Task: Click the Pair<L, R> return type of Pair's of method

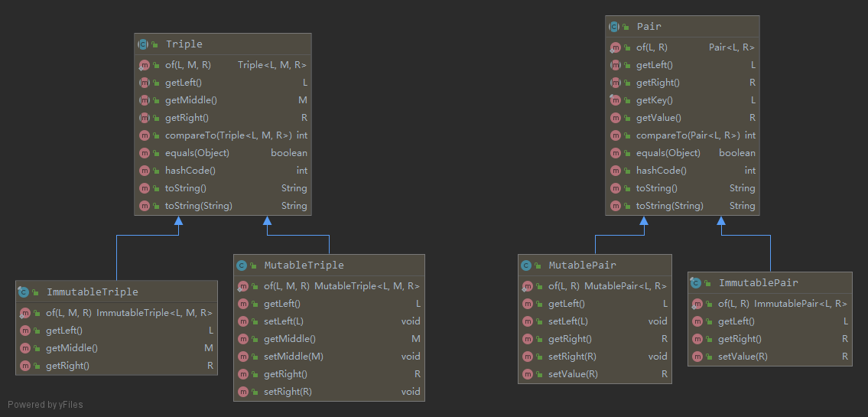Action: point(732,47)
